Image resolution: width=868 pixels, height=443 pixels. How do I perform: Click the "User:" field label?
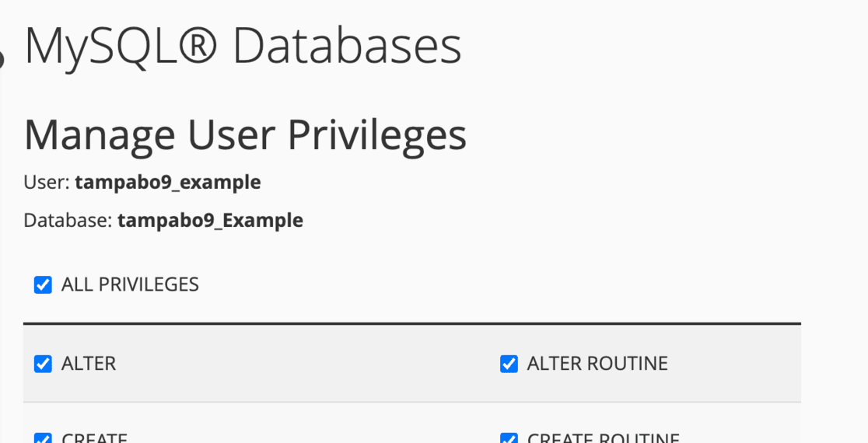(47, 183)
